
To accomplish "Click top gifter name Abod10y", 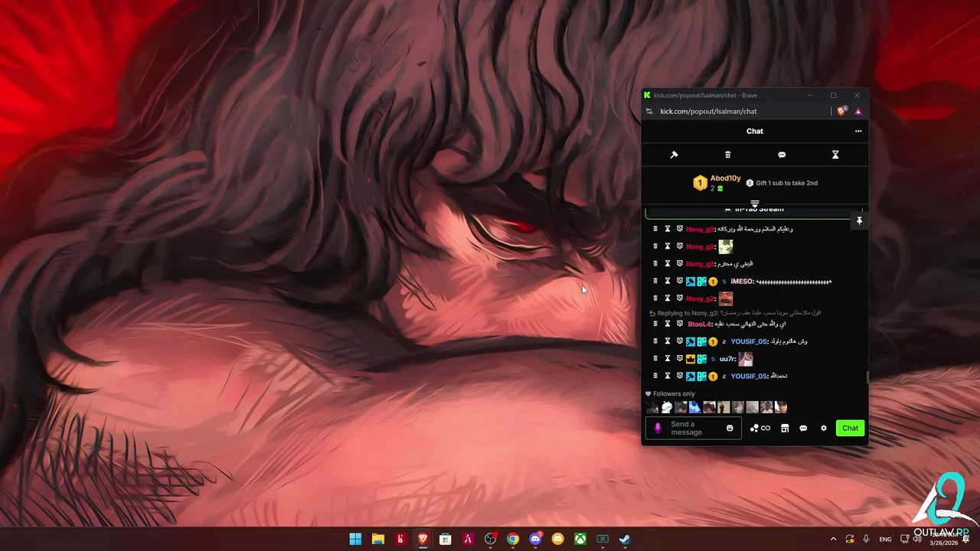I will point(726,178).
